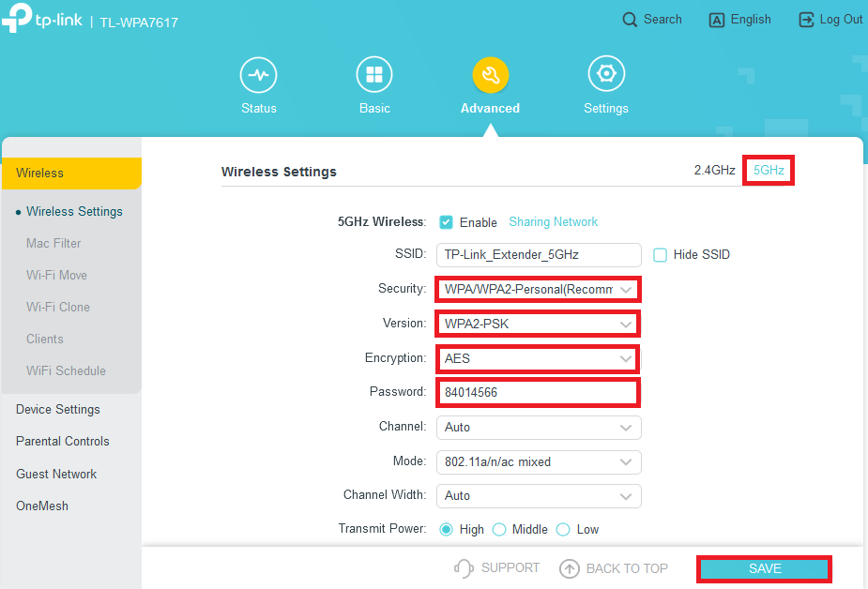Click the Back to Top arrow icon
Screen dimensions: 868x589
pos(570,568)
